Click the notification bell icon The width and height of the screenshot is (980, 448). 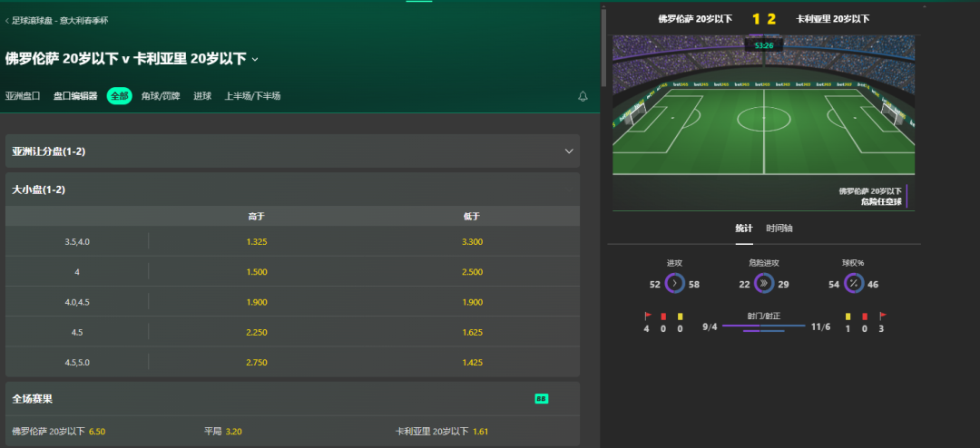583,96
